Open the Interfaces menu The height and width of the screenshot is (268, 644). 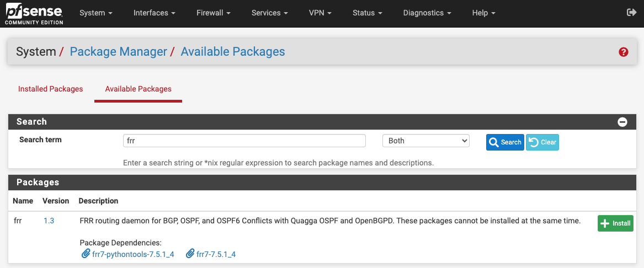pyautogui.click(x=154, y=13)
